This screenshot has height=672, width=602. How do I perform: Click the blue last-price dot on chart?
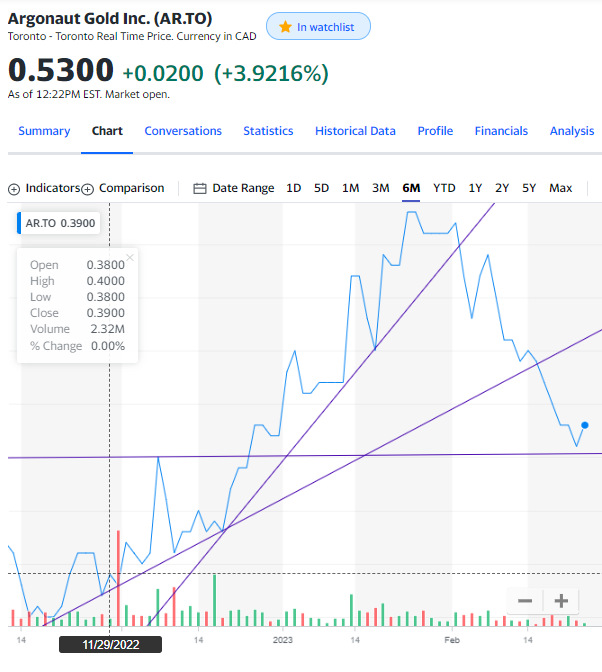pyautogui.click(x=585, y=425)
